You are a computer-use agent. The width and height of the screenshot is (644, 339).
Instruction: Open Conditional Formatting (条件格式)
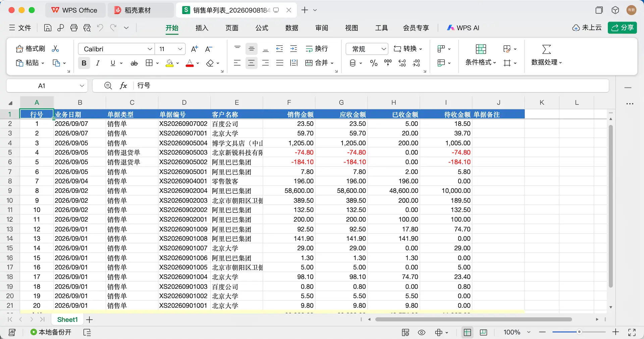[x=481, y=55]
